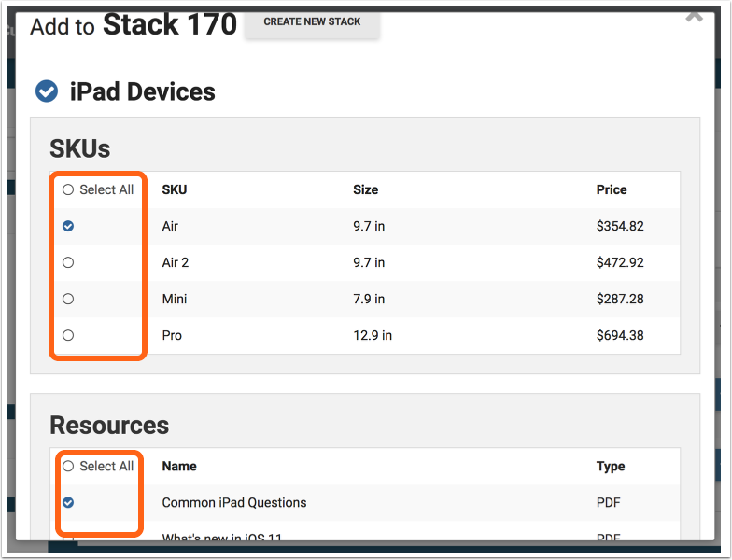Click the 12.9 in size cell

point(373,335)
